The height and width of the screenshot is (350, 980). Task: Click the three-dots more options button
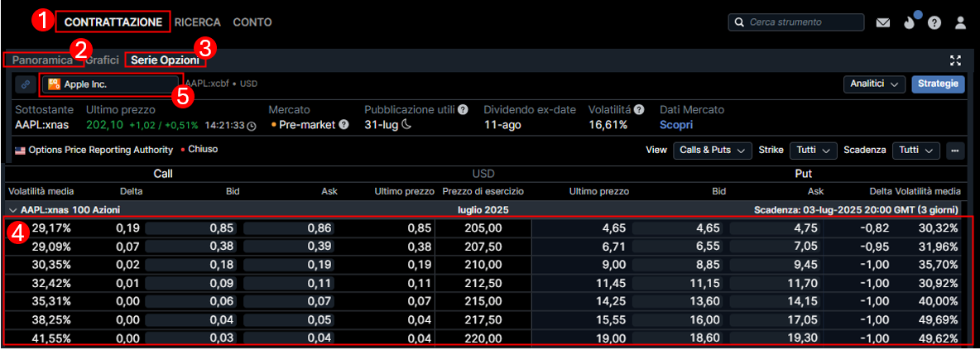(954, 151)
